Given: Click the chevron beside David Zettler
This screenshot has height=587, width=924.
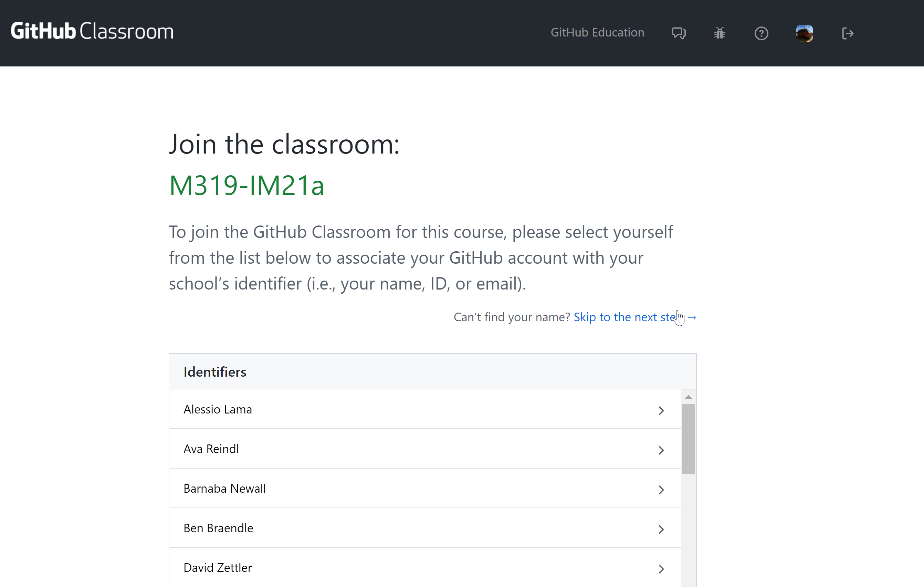Looking at the screenshot, I should coord(661,569).
